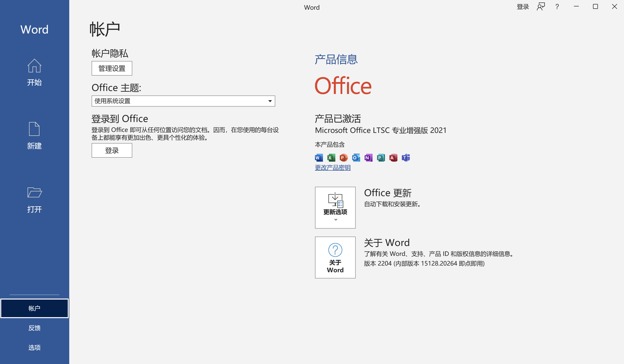Open the 更新选项 update options dropdown

[335, 208]
